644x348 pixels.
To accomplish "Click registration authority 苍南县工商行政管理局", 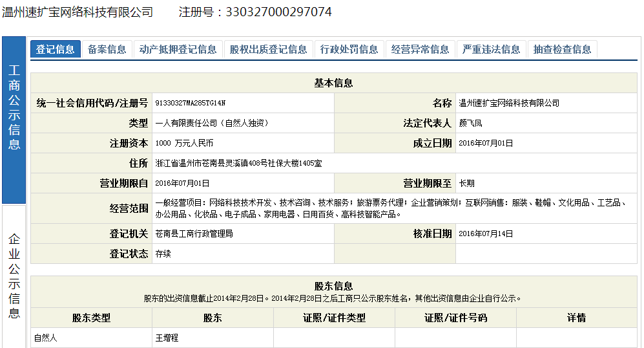I will click(194, 234).
